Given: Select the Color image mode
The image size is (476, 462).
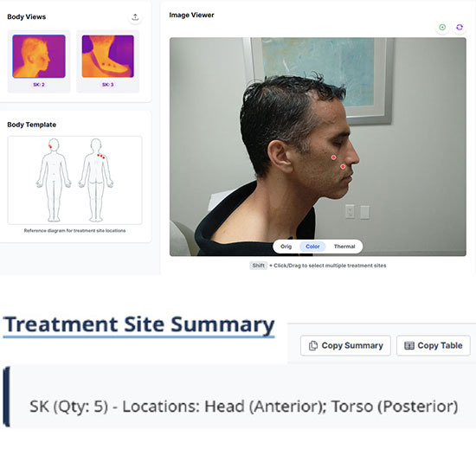Looking at the screenshot, I should click(312, 247).
